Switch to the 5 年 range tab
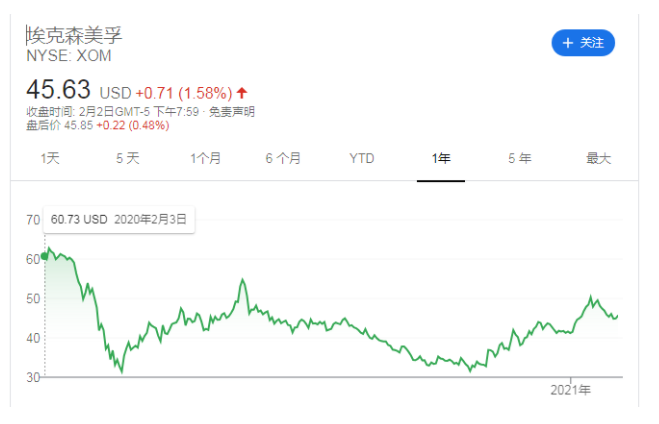The width and height of the screenshot is (659, 424). click(519, 158)
